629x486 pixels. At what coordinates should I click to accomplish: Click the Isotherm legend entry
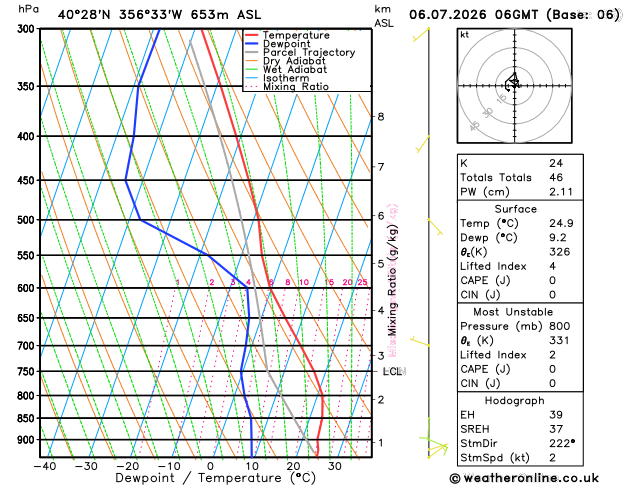[x=286, y=78]
